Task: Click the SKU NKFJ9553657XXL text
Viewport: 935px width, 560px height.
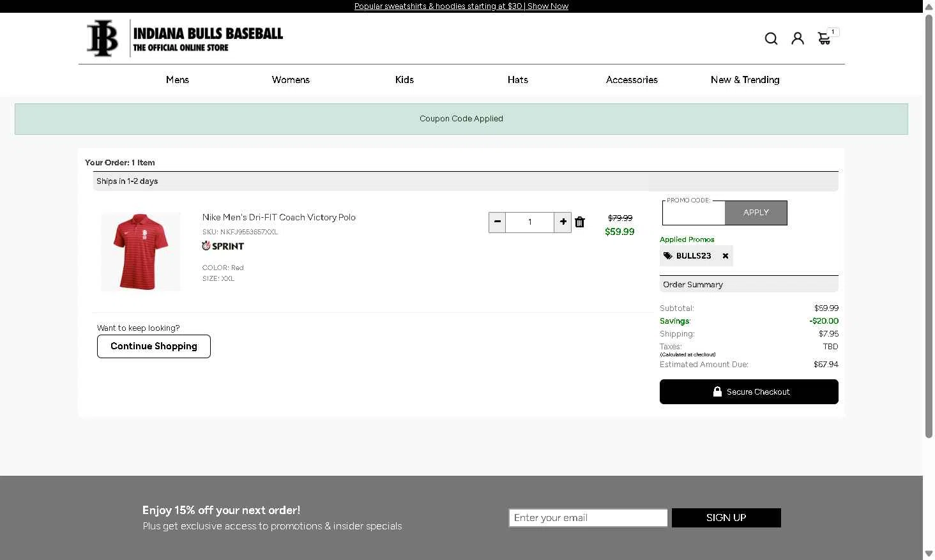Action: coord(240,232)
